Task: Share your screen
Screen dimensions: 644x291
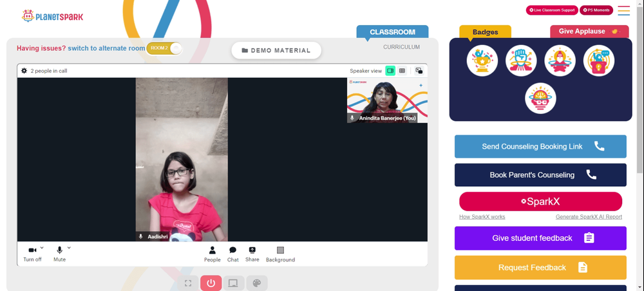Action: coord(252,254)
